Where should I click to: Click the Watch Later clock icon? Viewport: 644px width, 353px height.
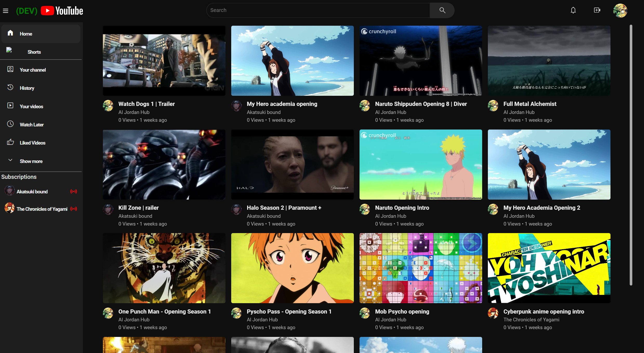coord(10,124)
